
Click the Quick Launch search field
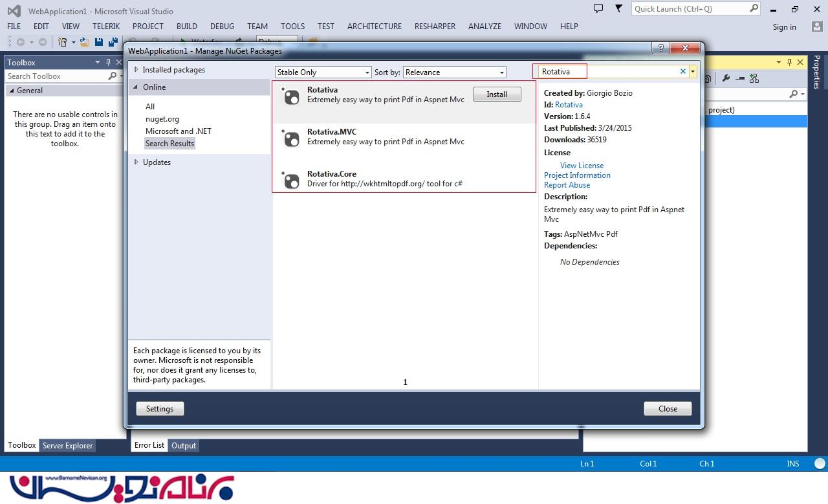click(690, 9)
